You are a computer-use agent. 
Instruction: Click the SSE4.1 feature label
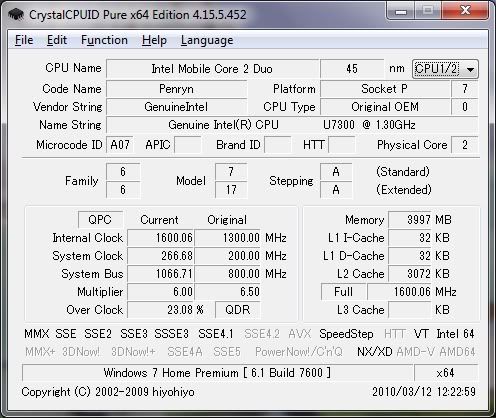click(x=216, y=334)
